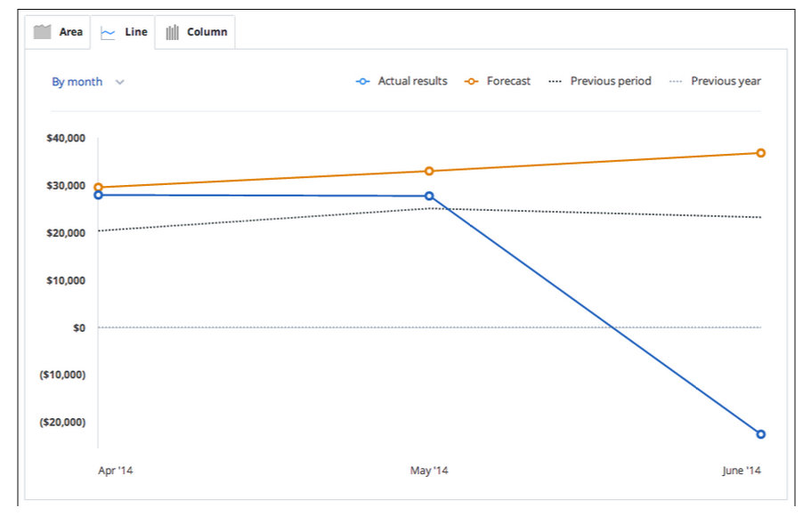Select the Forecast data point for June '14

pyautogui.click(x=761, y=153)
